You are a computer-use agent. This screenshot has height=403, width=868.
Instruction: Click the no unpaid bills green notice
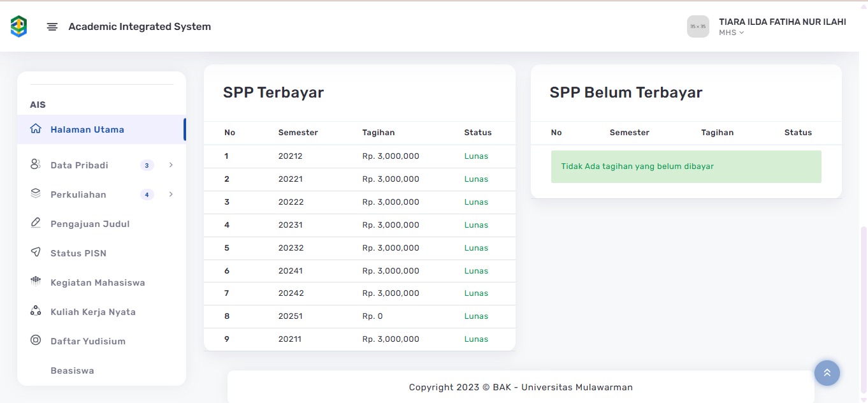click(x=686, y=166)
